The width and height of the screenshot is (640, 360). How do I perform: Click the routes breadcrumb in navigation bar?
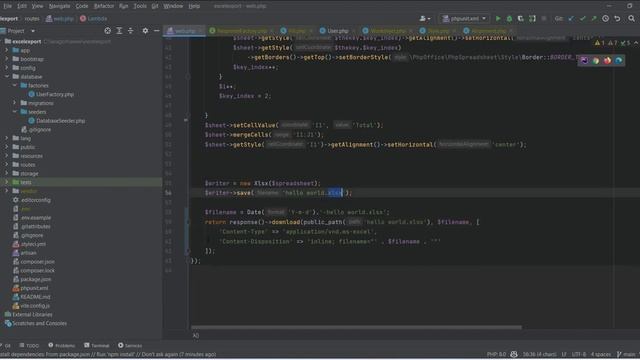pyautogui.click(x=32, y=19)
